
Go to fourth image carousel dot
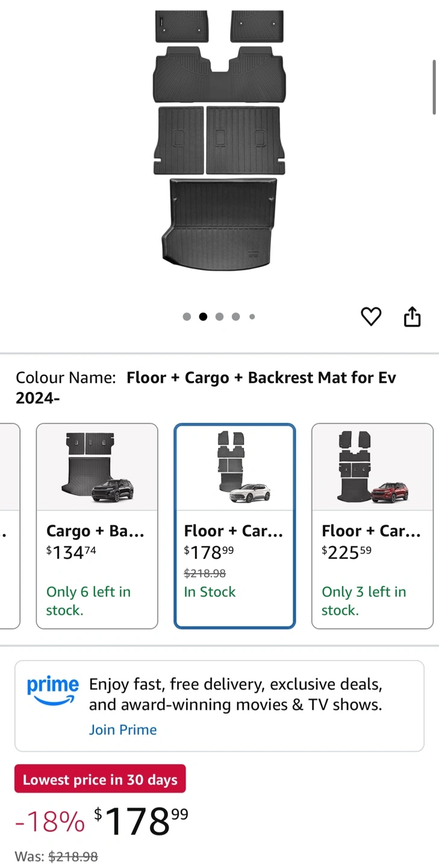[235, 316]
